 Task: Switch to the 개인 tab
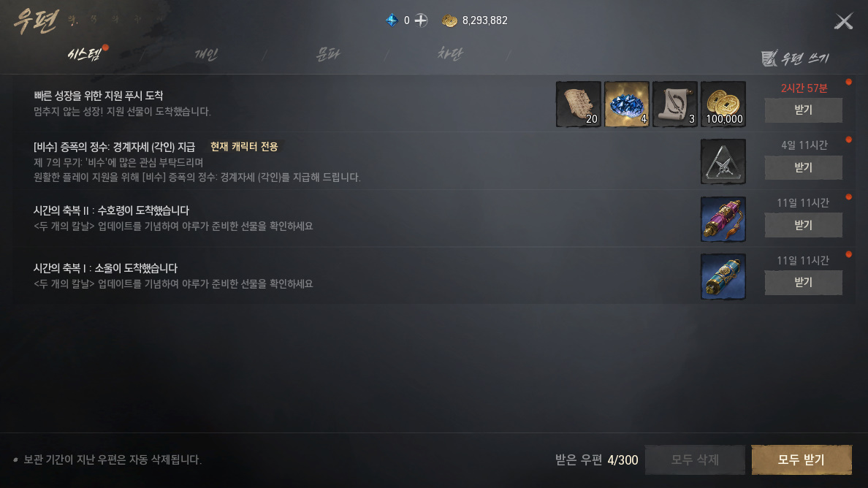(x=206, y=54)
